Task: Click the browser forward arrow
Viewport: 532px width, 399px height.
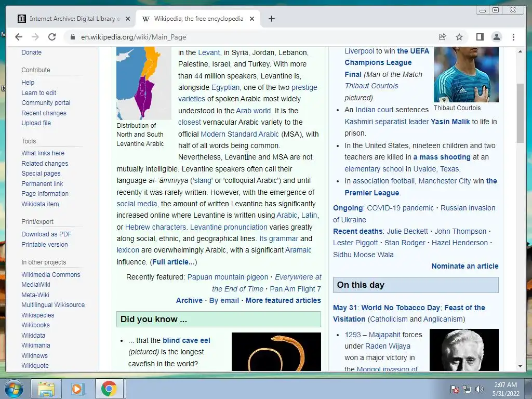Action: [35, 37]
